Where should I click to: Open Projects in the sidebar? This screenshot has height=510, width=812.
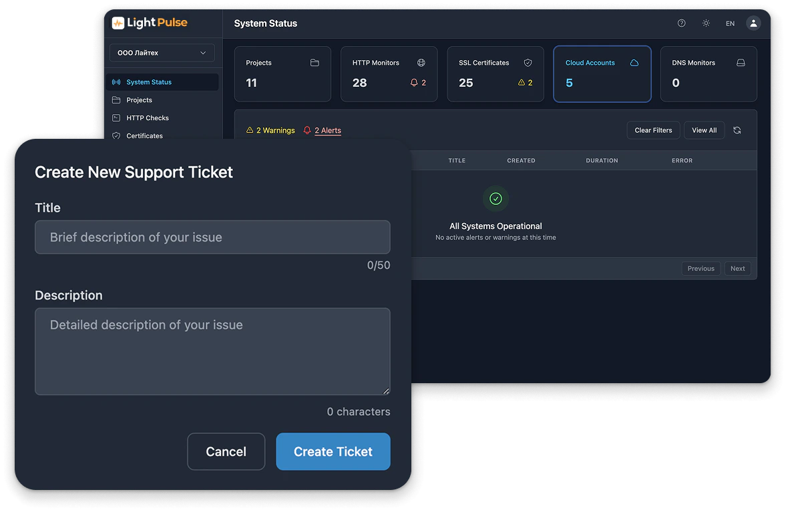139,100
